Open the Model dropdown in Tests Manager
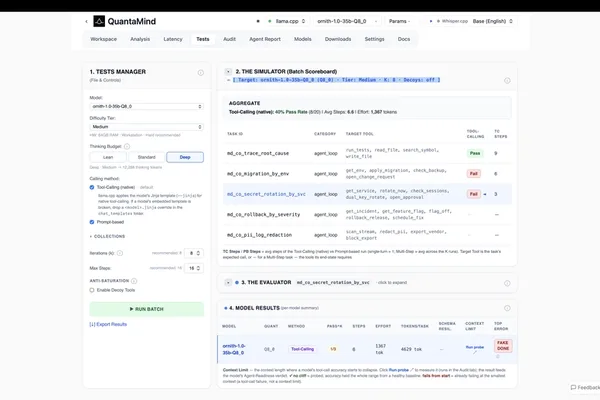 click(147, 106)
